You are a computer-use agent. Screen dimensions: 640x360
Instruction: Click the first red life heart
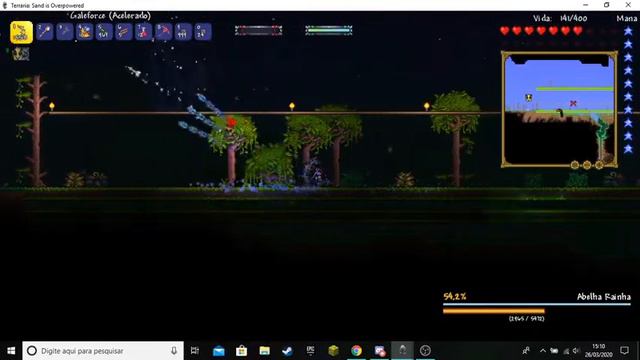(x=505, y=31)
